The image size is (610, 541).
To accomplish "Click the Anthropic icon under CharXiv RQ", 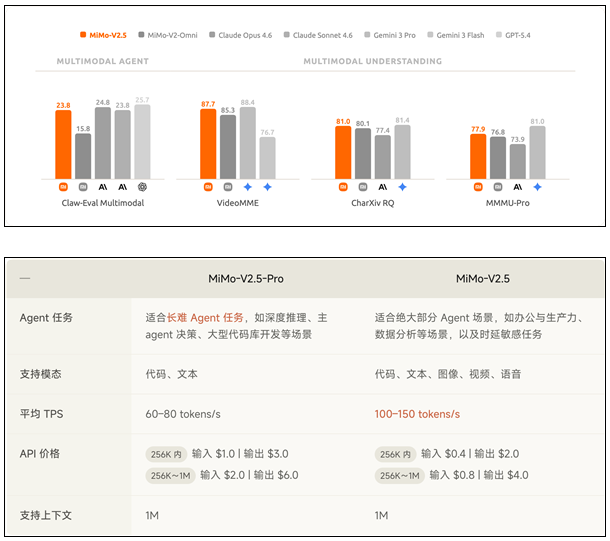I will (x=382, y=186).
